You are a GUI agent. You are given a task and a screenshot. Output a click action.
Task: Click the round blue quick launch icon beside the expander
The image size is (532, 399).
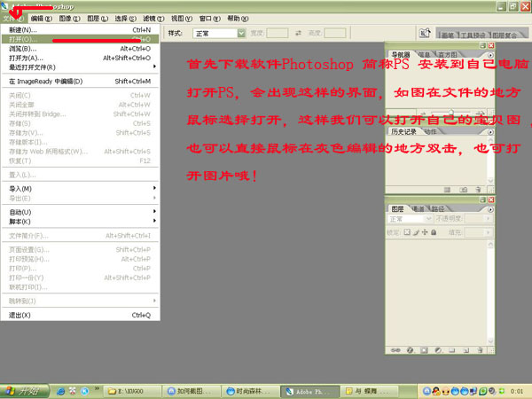[x=84, y=391]
